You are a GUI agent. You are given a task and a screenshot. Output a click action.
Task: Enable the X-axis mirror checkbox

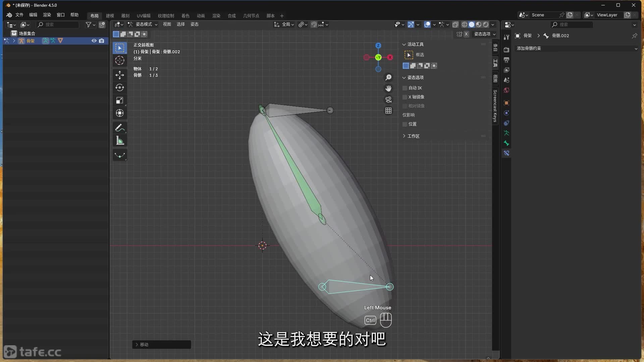(x=405, y=97)
